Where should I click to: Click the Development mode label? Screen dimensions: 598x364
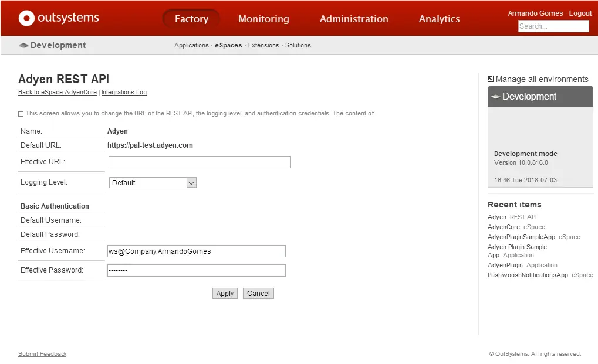pos(526,154)
